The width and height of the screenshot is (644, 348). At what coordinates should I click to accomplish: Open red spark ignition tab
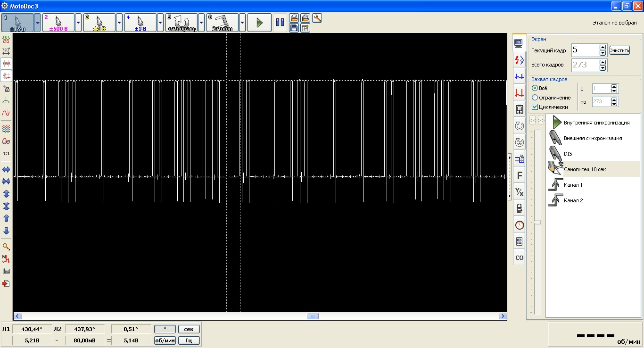pyautogui.click(x=519, y=59)
